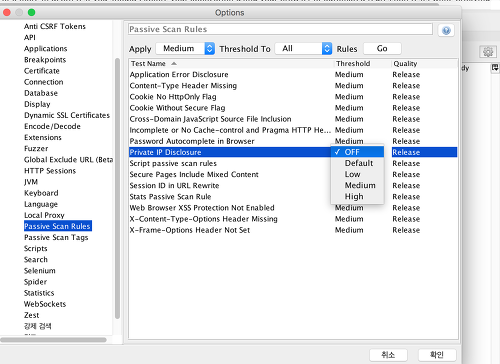The image size is (500, 364).
Task: Click Medium threshold of Web Browser XSS Protection
Action: point(349,208)
